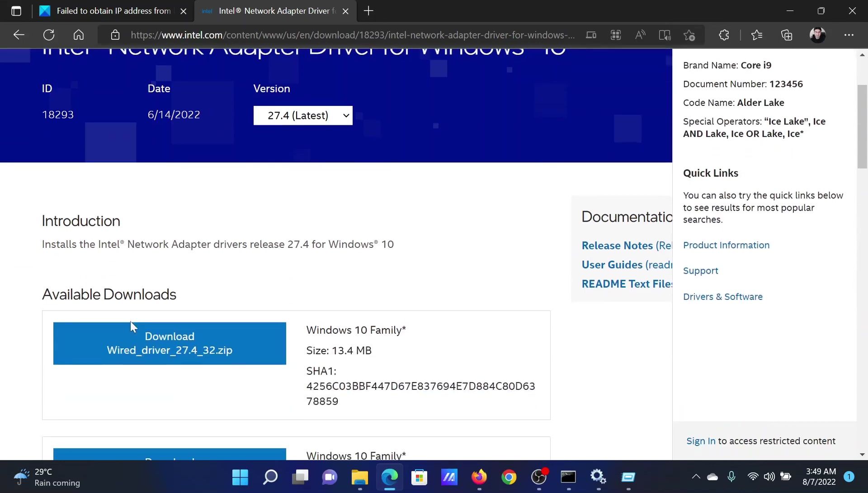Viewport: 868px width, 493px height.
Task: Open Teams Chat from taskbar
Action: [330, 477]
